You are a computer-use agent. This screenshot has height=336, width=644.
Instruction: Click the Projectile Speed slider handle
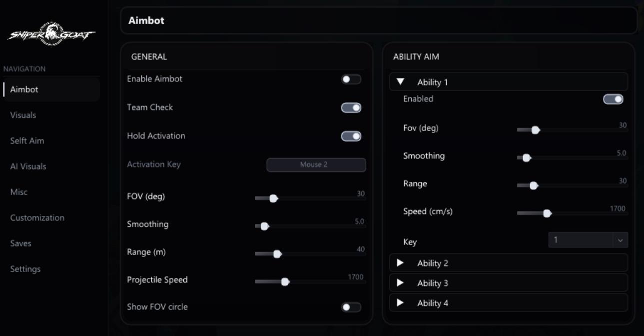(285, 281)
